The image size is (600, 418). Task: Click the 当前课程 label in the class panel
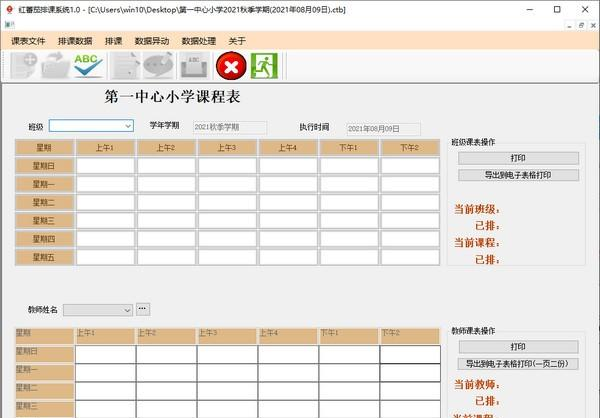(477, 243)
